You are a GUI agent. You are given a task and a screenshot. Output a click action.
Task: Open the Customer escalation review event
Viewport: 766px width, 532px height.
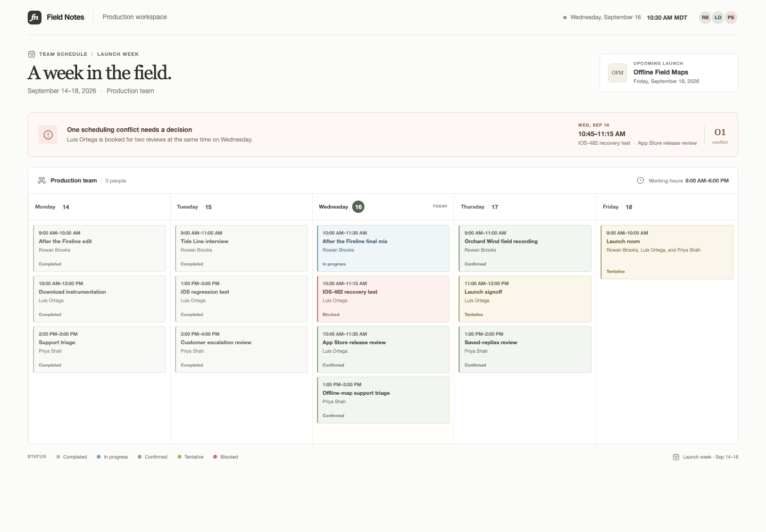242,350
